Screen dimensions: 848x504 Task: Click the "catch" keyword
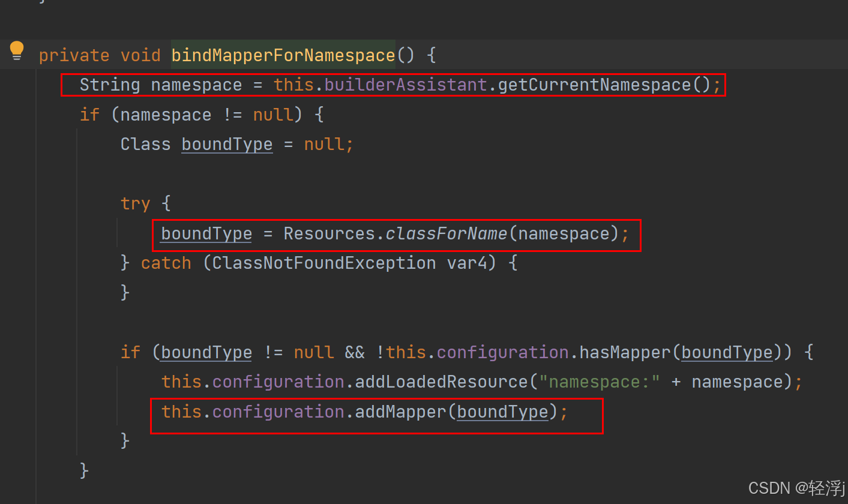166,263
